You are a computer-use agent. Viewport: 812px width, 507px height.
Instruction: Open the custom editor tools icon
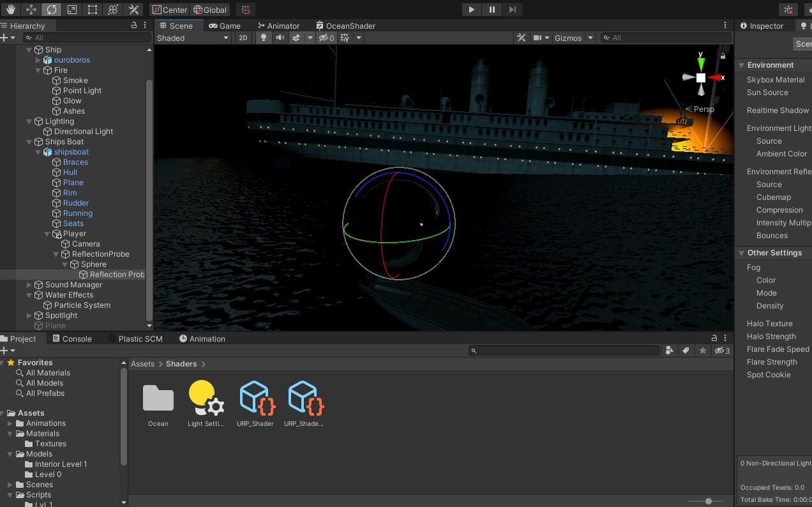click(134, 10)
